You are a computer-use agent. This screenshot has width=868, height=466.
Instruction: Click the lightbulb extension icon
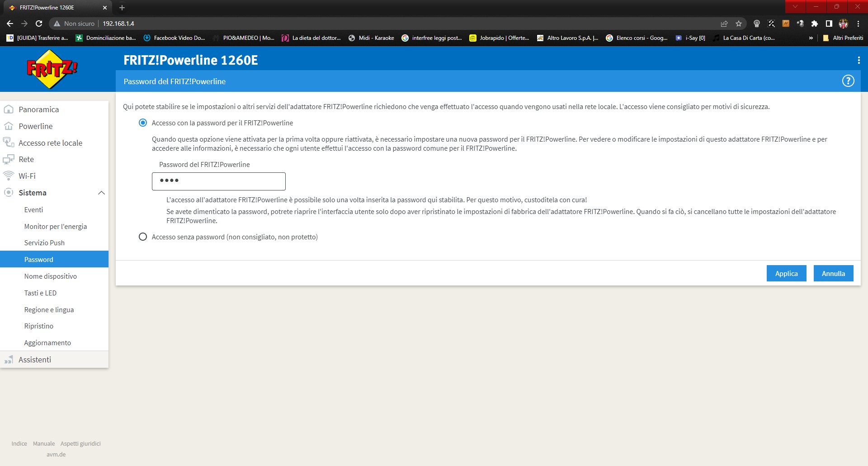pyautogui.click(x=757, y=24)
